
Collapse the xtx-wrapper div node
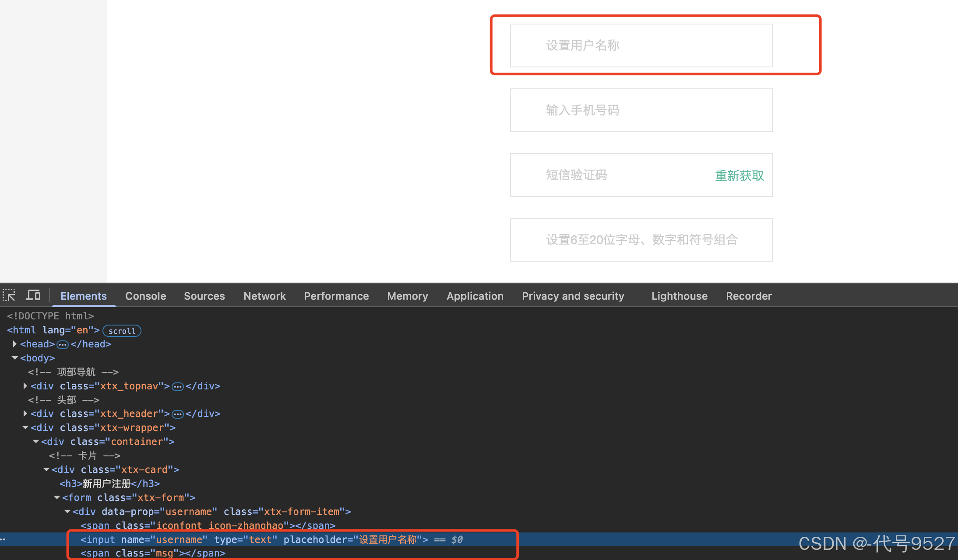click(x=25, y=427)
